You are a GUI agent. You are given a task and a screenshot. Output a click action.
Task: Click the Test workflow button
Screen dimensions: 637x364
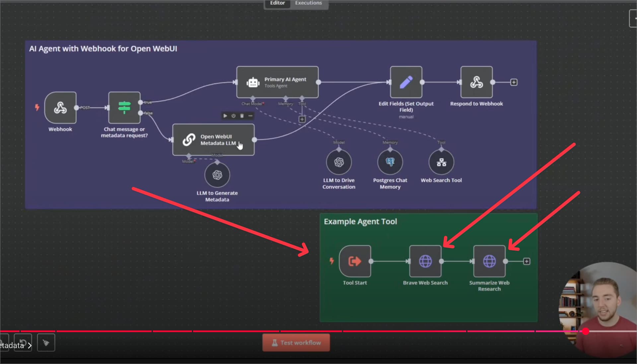pos(296,342)
